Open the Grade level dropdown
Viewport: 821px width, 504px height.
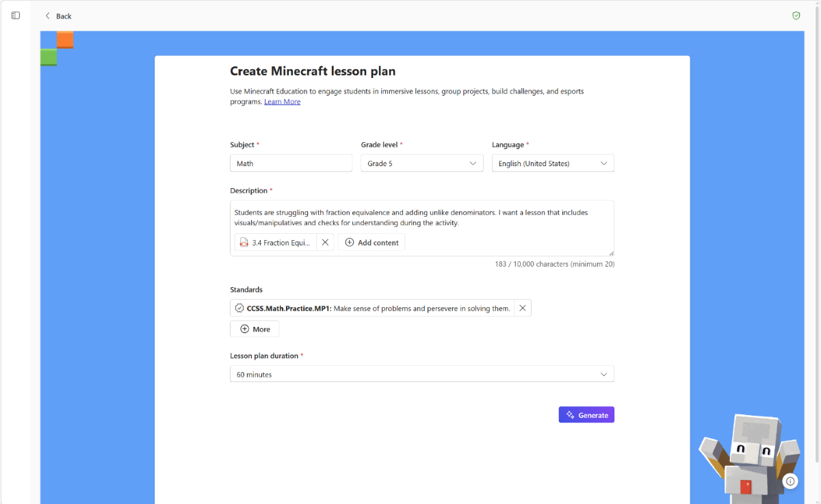pyautogui.click(x=422, y=163)
